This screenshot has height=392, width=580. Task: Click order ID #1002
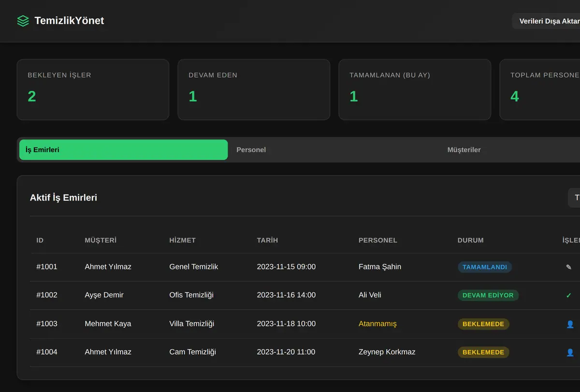(47, 295)
